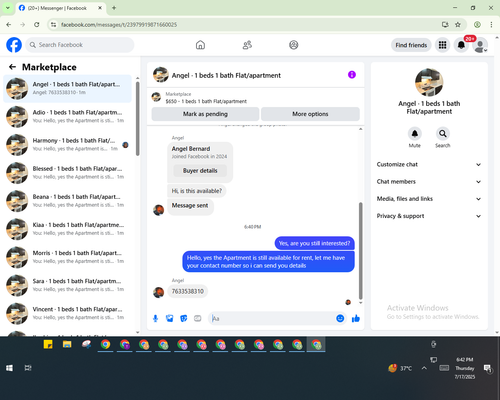
Task: Open the Friends icon in top navigation
Action: click(x=247, y=45)
